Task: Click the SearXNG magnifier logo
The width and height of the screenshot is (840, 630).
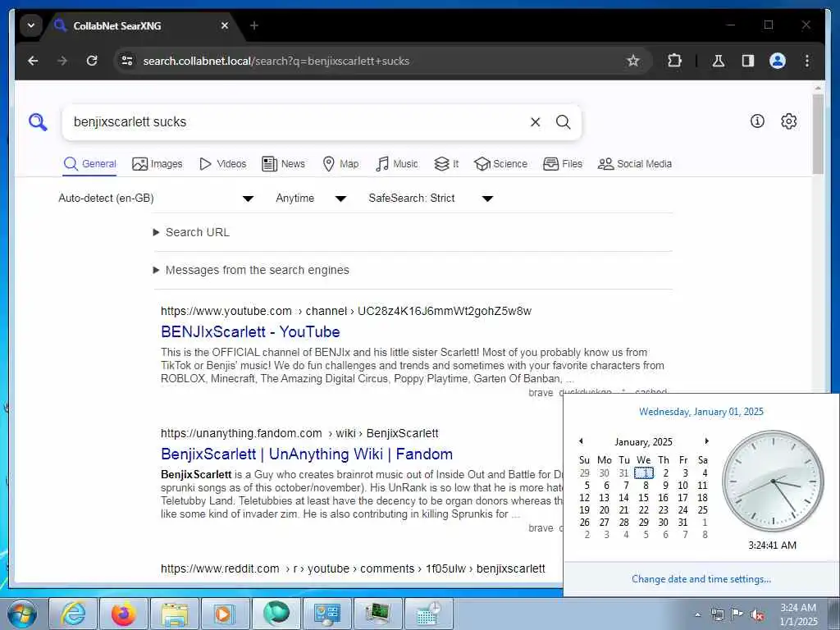Action: click(38, 122)
